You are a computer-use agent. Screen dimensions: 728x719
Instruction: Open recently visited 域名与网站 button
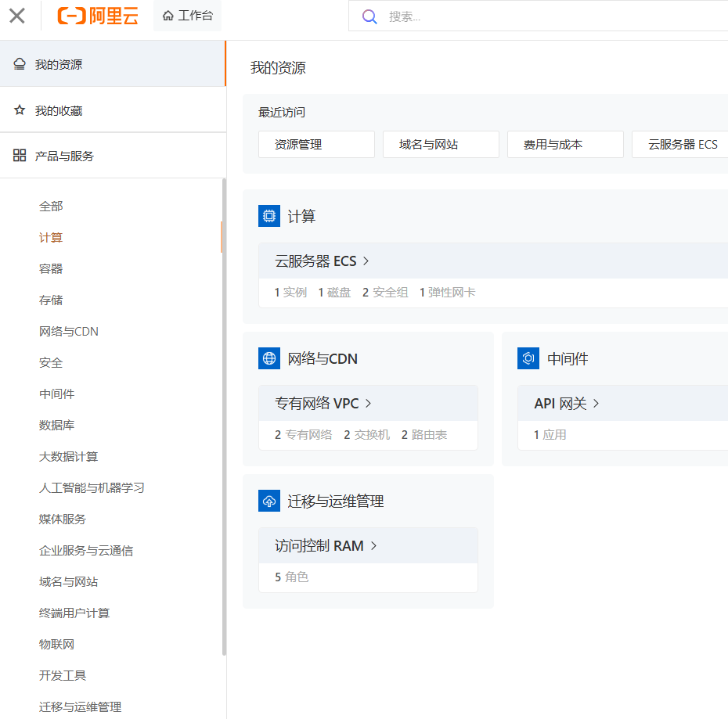tap(441, 145)
